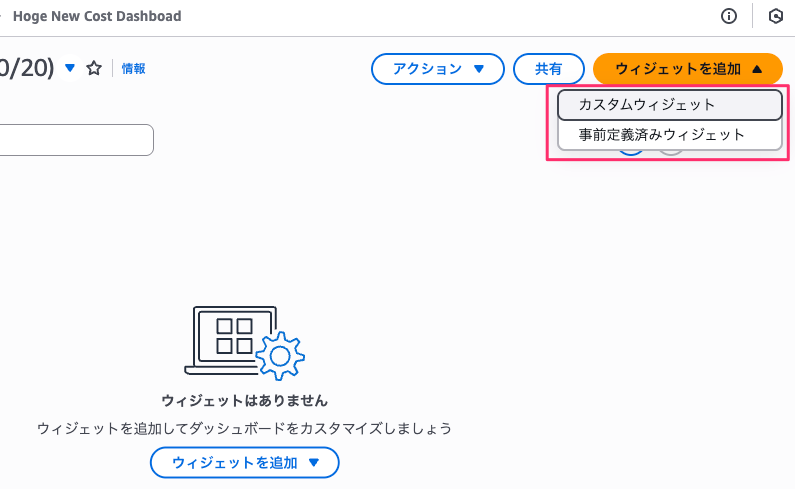This screenshot has width=795, height=489.
Task: Expand the blue dropdown arrow beside 0/20
Action: click(70, 67)
